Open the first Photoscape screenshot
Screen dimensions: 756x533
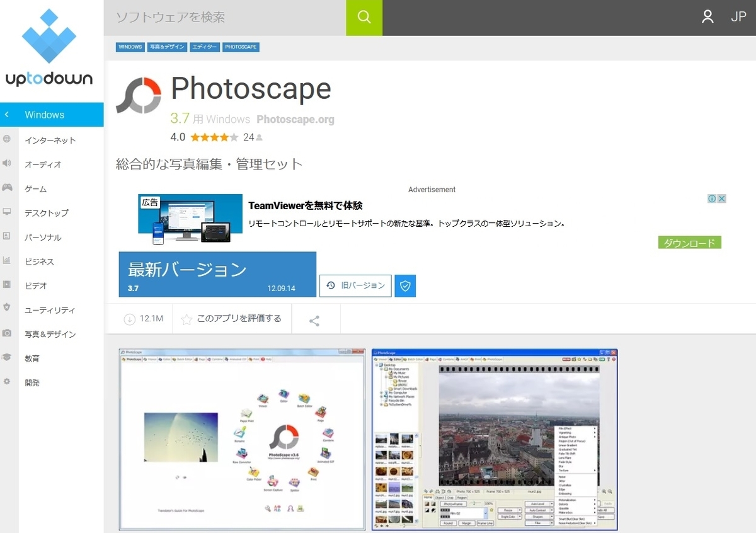pyautogui.click(x=241, y=439)
